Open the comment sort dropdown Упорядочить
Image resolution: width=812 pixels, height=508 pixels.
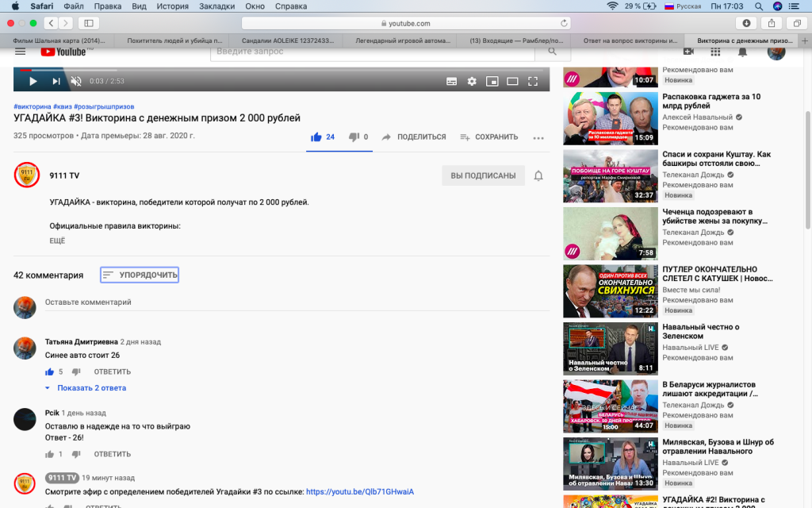coord(140,275)
